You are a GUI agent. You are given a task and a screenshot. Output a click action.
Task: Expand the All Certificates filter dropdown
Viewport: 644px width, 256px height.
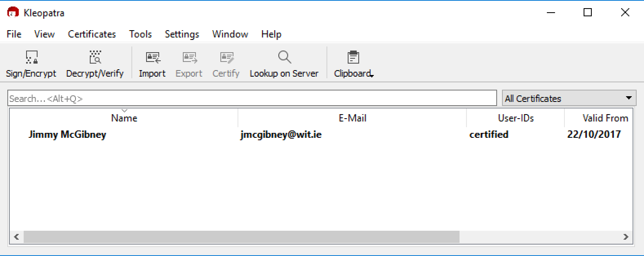(569, 98)
